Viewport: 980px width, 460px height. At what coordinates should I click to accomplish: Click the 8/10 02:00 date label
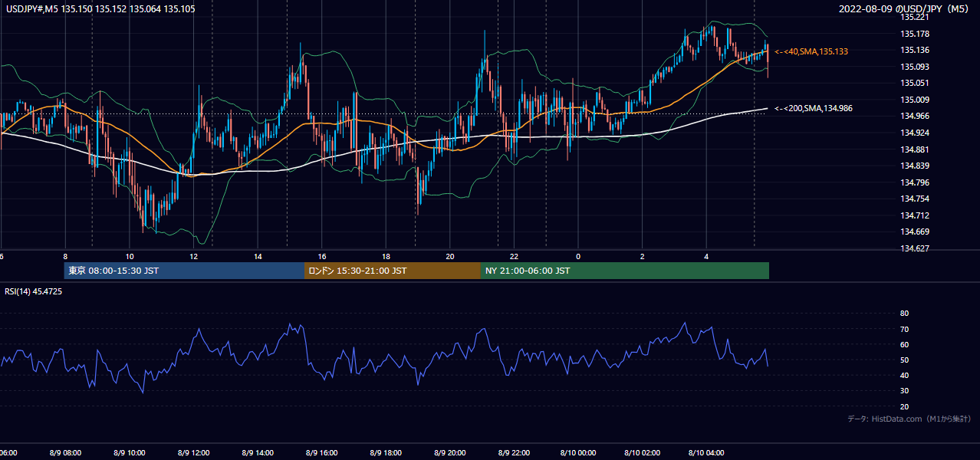point(642,453)
